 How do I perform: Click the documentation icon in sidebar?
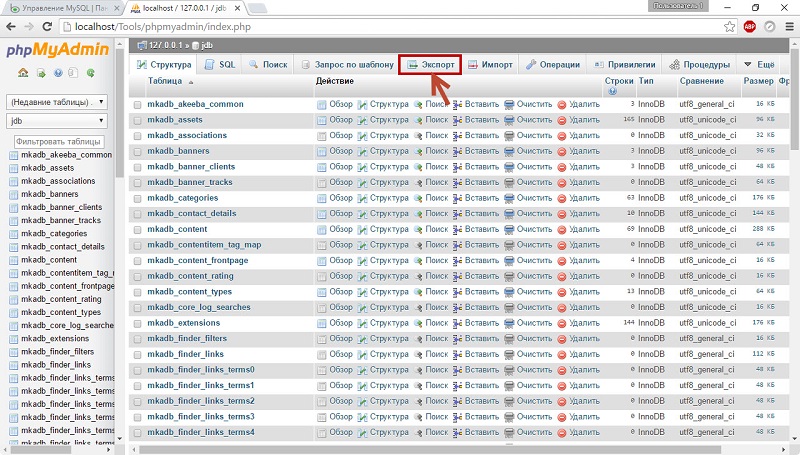73,73
